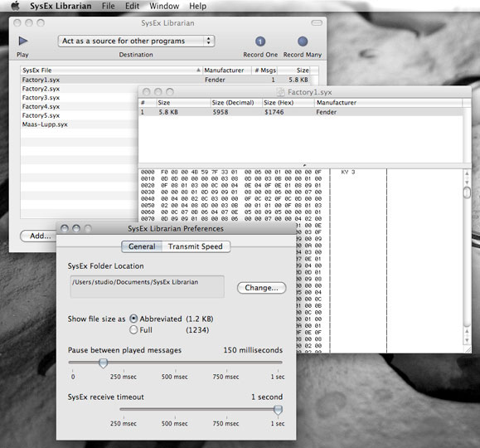The height and width of the screenshot is (448, 480).
Task: Open the SysEx Librarian application menu
Action: [61, 6]
